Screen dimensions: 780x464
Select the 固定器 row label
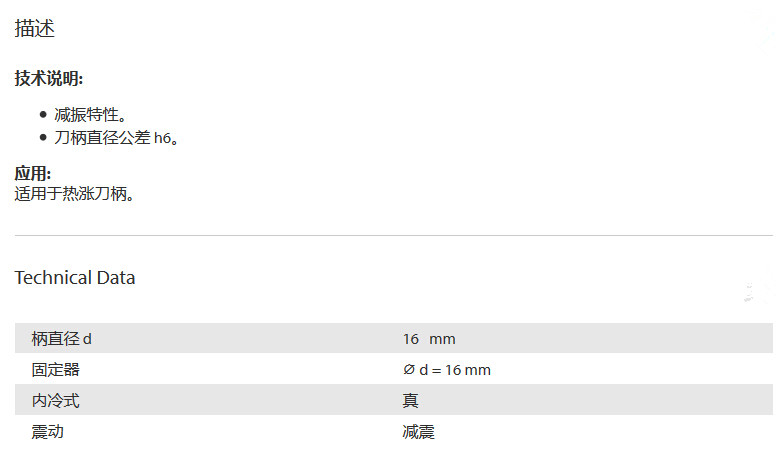pos(55,370)
